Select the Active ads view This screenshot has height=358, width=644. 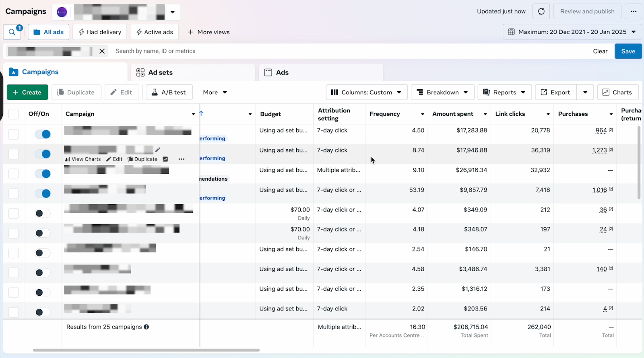pyautogui.click(x=155, y=32)
